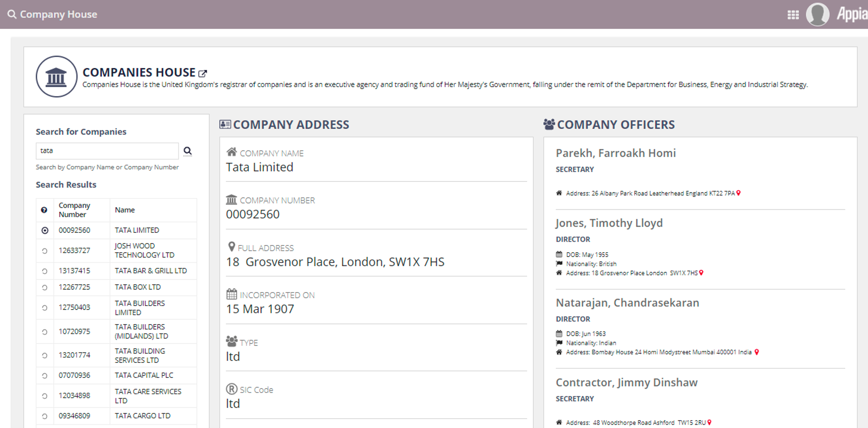Select radio for TATA CAPITAL PLC
The image size is (868, 428).
[x=45, y=376]
